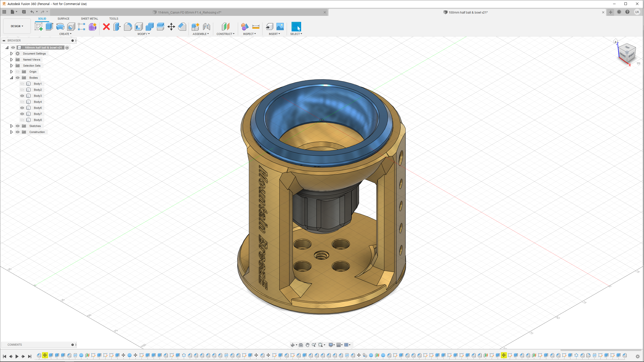Click the Create Sketch tool icon
Viewport: 644px width, 362px height.
pyautogui.click(x=38, y=26)
